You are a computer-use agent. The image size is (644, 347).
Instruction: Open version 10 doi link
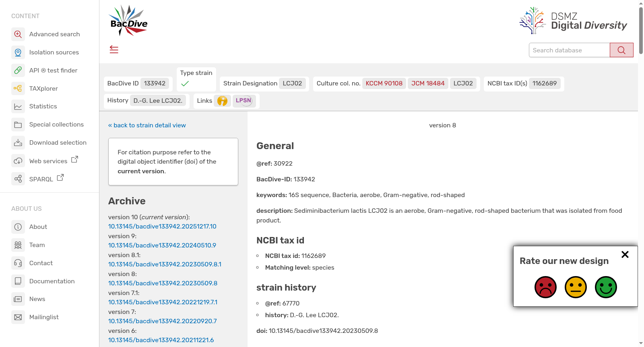[162, 226]
